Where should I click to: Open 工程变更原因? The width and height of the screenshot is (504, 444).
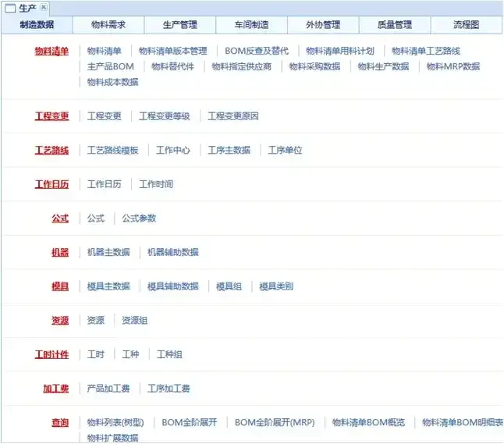pos(233,116)
